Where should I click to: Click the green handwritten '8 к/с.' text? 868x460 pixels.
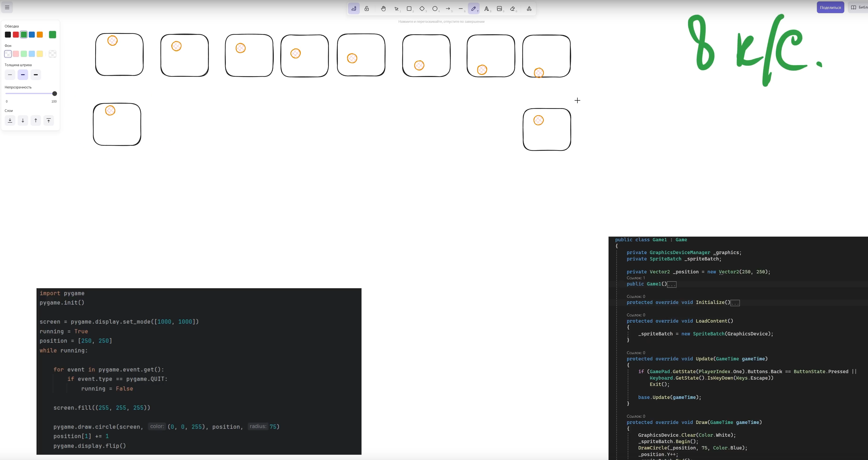[x=755, y=50]
